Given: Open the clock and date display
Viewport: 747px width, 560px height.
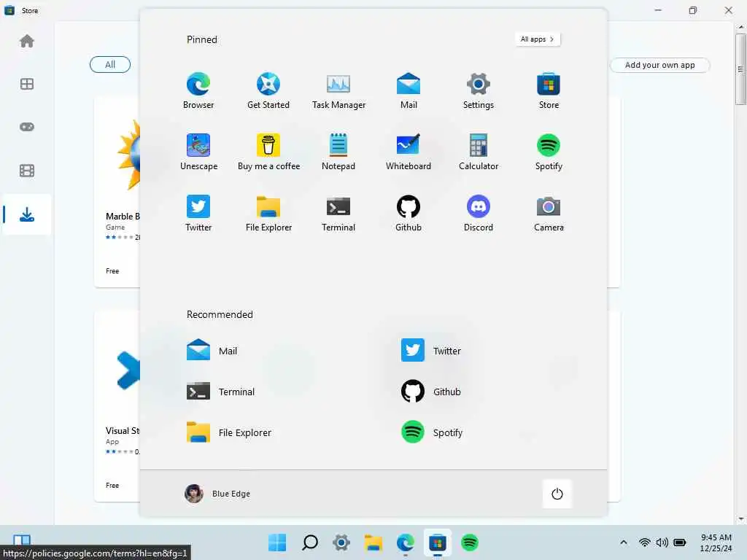Looking at the screenshot, I should pyautogui.click(x=716, y=542).
